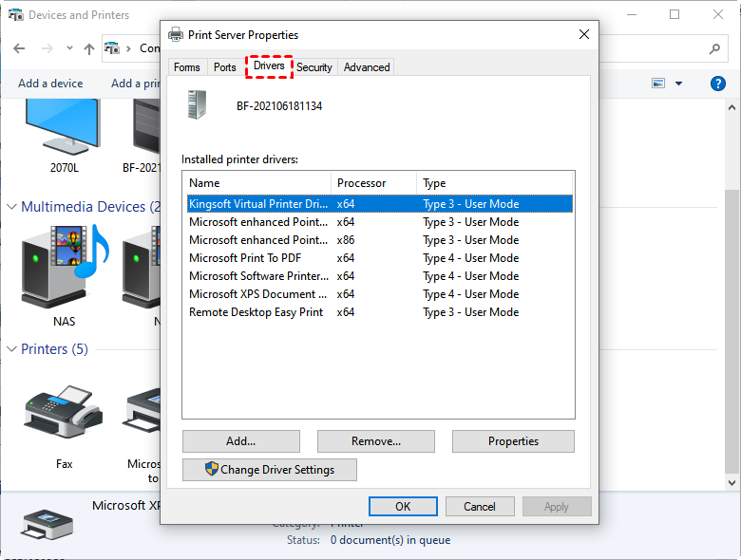Open Help with the question mark icon
Image resolution: width=741 pixels, height=560 pixels.
pos(718,84)
